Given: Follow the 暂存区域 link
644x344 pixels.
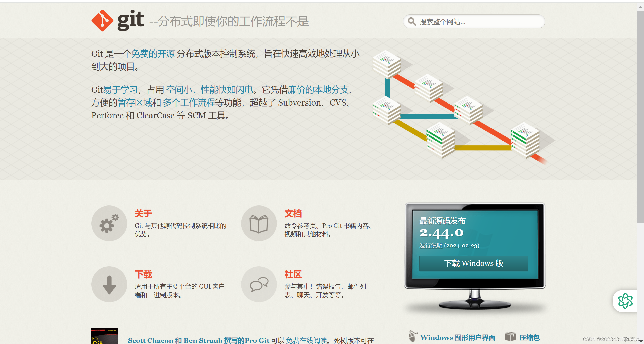Looking at the screenshot, I should 135,102.
